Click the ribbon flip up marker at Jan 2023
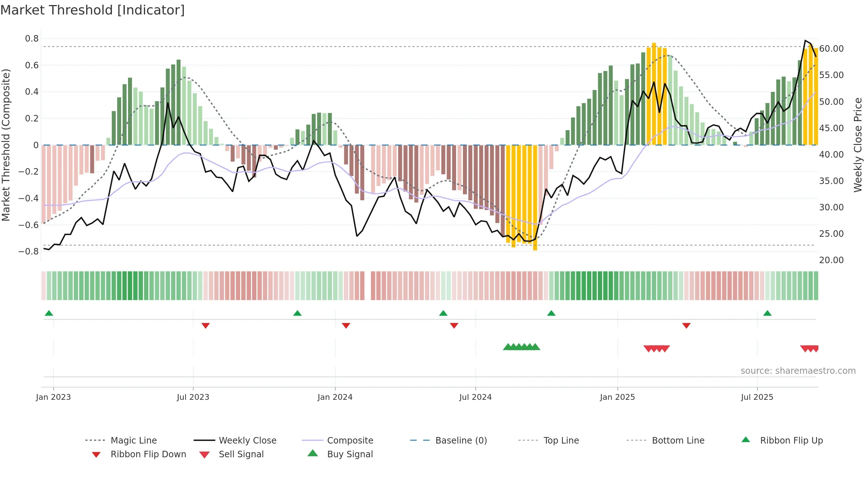Image resolution: width=868 pixels, height=488 pixels. 49,313
